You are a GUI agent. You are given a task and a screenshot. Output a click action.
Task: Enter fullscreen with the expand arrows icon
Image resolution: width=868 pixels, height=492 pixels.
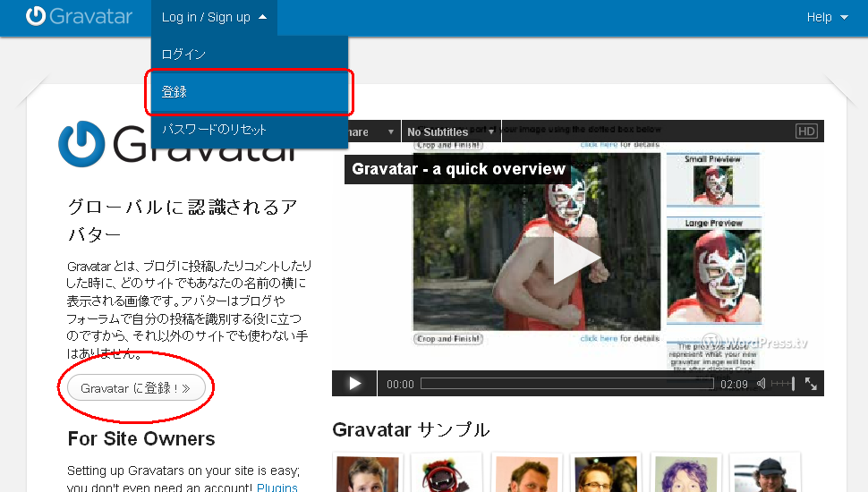(x=811, y=384)
